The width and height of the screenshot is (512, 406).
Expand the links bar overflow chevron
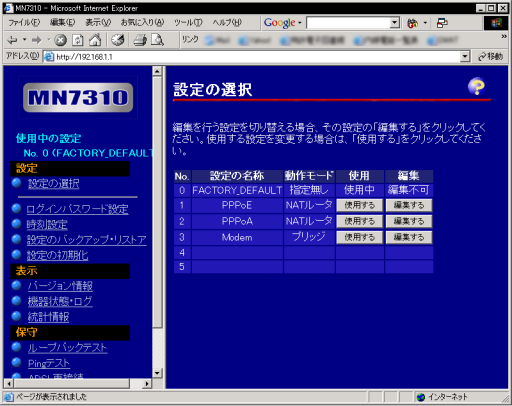504,36
